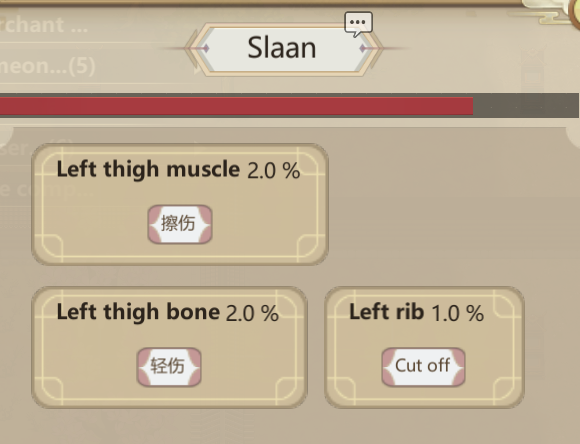
Task: Click the Slaan name banner
Action: click(282, 49)
